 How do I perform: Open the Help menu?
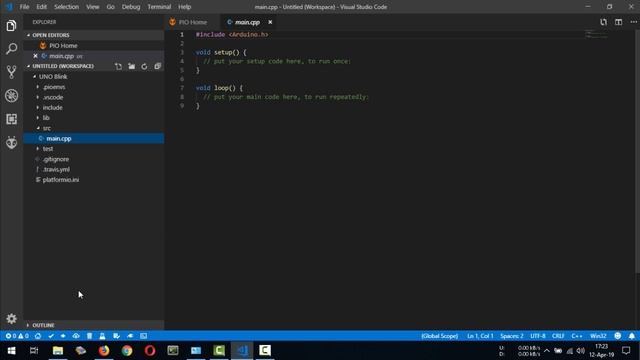pos(184,7)
